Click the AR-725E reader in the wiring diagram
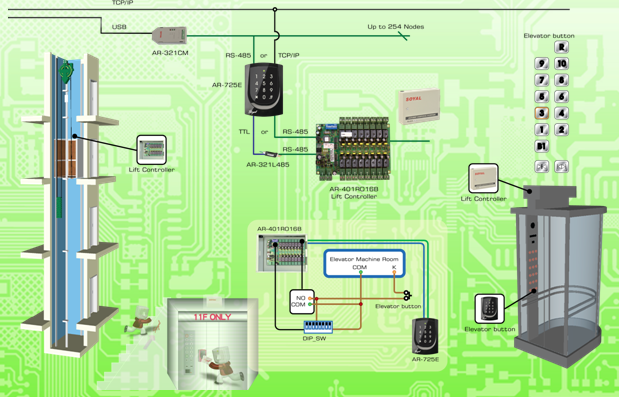The width and height of the screenshot is (619, 397). pos(425,336)
